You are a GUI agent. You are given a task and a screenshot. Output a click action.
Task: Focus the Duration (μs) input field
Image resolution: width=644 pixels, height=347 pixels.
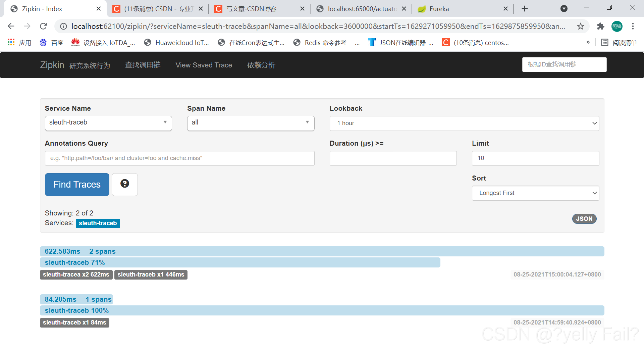(393, 158)
